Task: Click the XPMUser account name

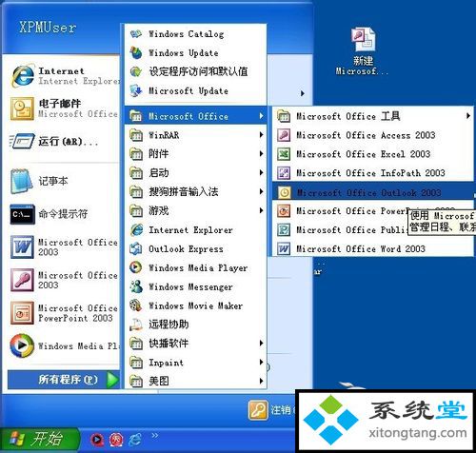Action: (x=48, y=28)
